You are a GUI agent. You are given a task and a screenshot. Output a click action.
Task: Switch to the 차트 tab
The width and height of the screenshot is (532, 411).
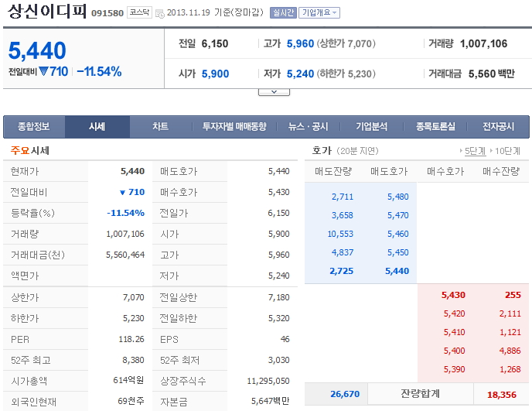160,127
